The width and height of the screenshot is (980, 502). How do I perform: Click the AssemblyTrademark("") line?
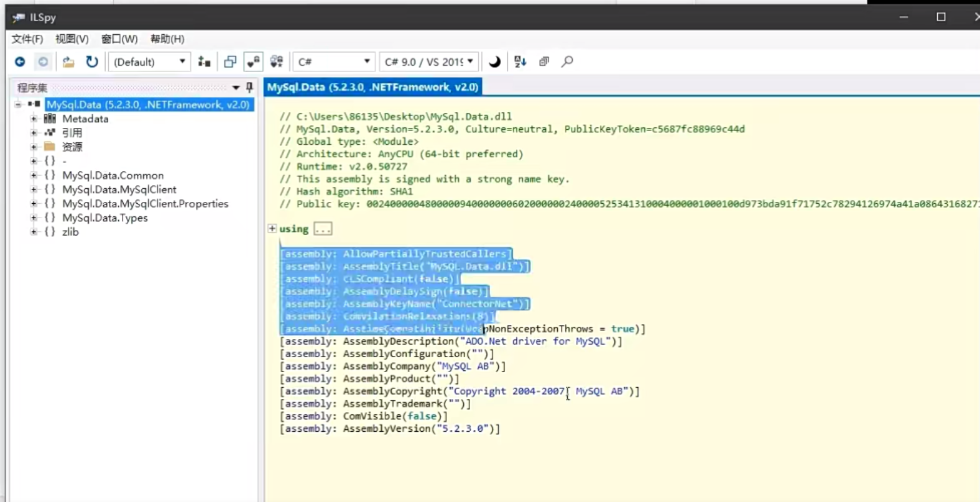click(375, 403)
